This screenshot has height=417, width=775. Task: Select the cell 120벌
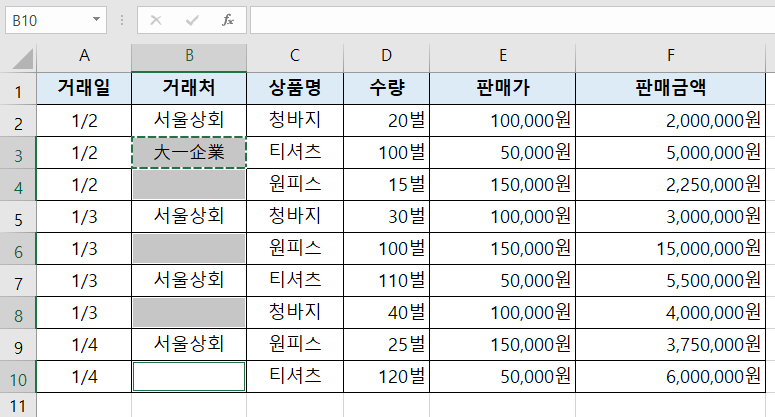coord(387,377)
